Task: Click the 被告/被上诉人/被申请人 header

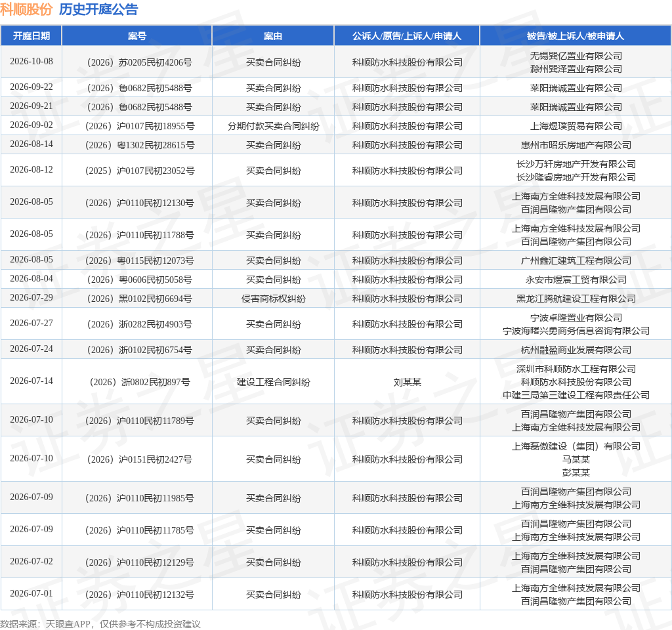Action: [576, 36]
